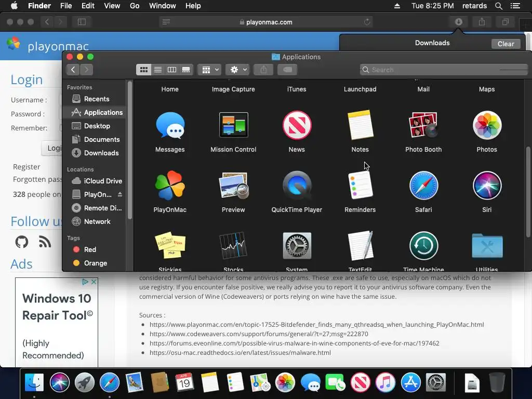Eject the PlayOn volume in sidebar
This screenshot has height=399, width=532.
coord(120,194)
